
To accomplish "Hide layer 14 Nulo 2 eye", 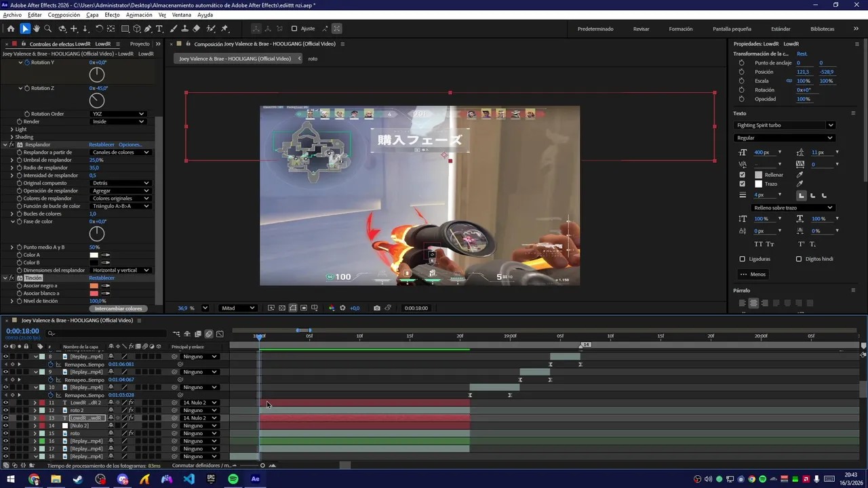I will [x=5, y=426].
